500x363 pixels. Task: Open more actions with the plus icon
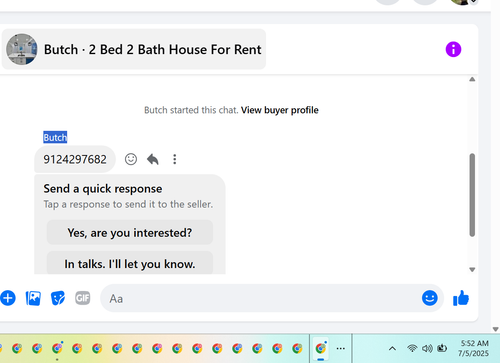[x=8, y=298]
